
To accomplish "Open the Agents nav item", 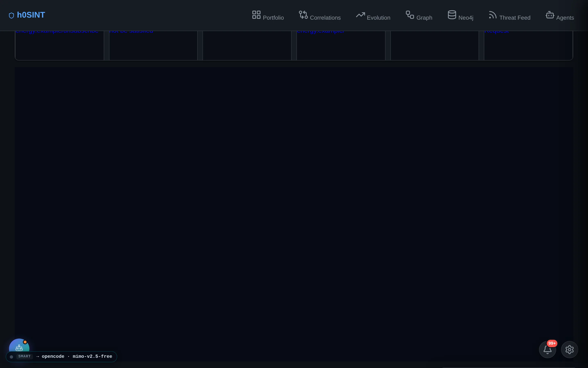I will [560, 15].
